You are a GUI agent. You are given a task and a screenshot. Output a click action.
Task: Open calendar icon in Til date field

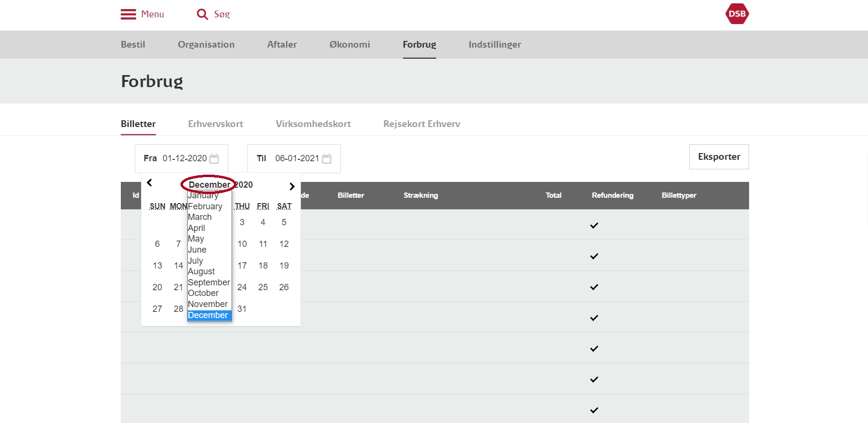tap(327, 158)
